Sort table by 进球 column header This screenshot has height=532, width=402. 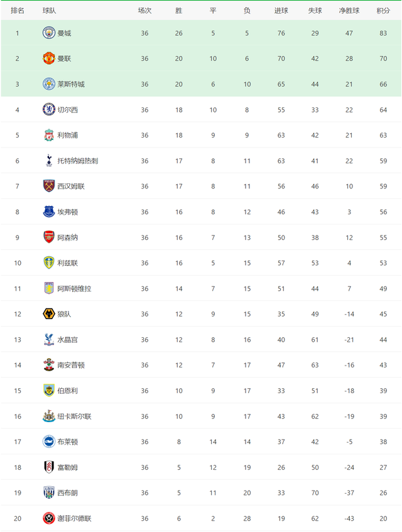281,11
